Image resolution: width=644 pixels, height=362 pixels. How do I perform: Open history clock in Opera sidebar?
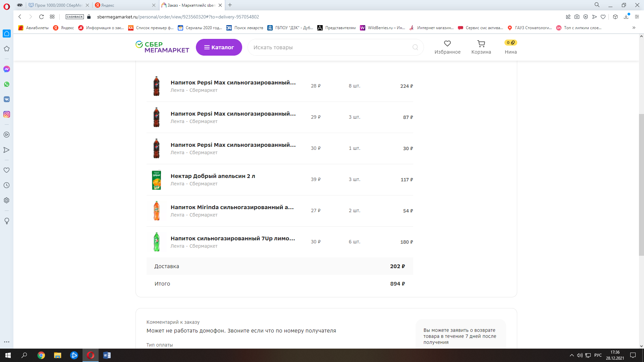tap(7, 185)
